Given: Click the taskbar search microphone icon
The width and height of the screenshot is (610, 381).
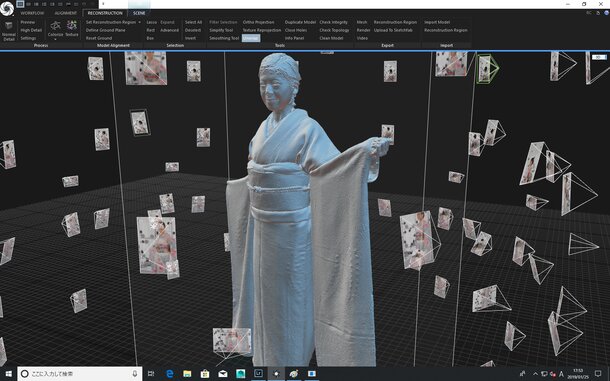Looking at the screenshot, I should click(135, 374).
